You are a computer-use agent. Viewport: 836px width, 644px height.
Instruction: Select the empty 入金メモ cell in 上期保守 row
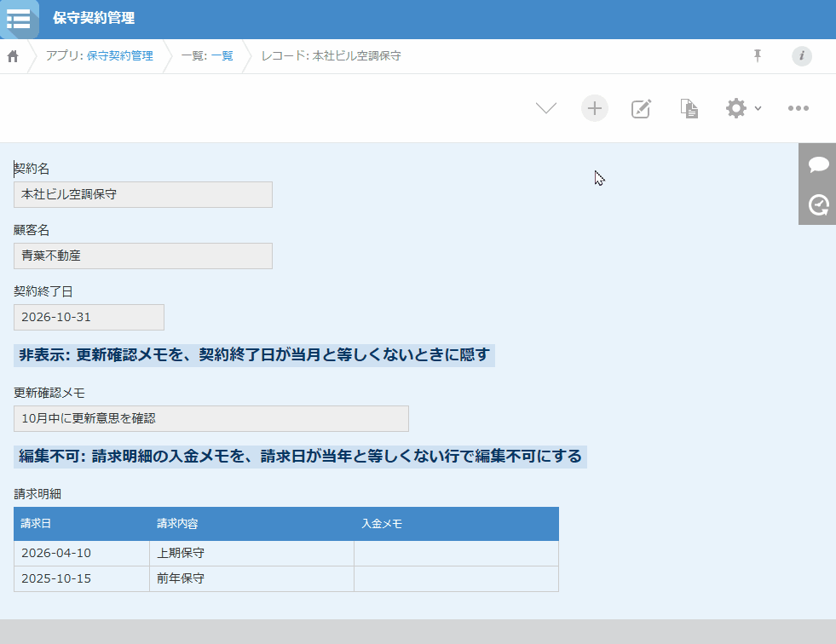(457, 554)
